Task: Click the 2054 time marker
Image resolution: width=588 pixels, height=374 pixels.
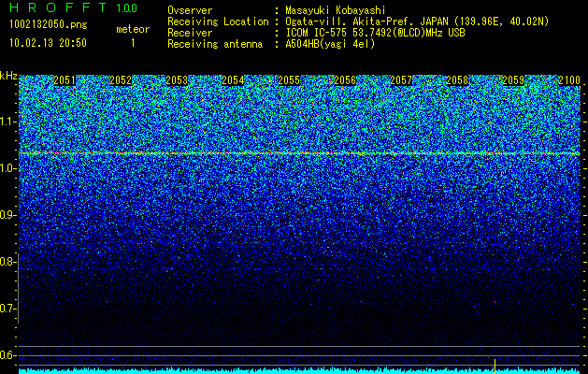Action: coord(233,80)
